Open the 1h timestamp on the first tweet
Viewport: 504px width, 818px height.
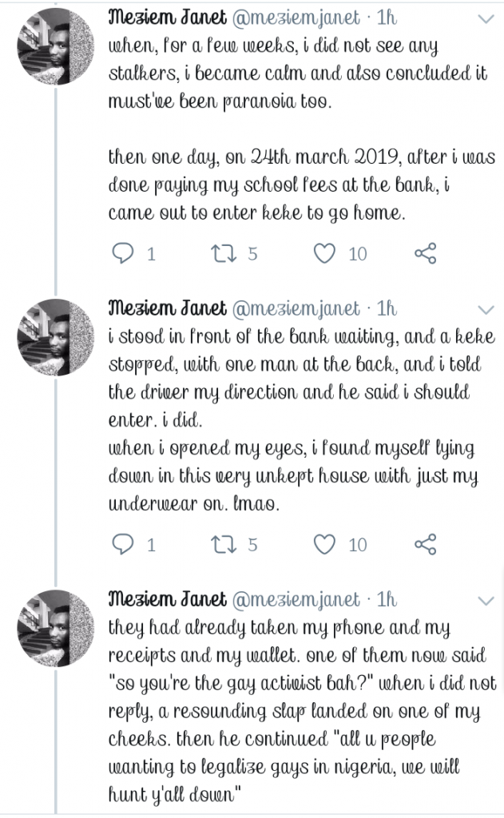387,18
